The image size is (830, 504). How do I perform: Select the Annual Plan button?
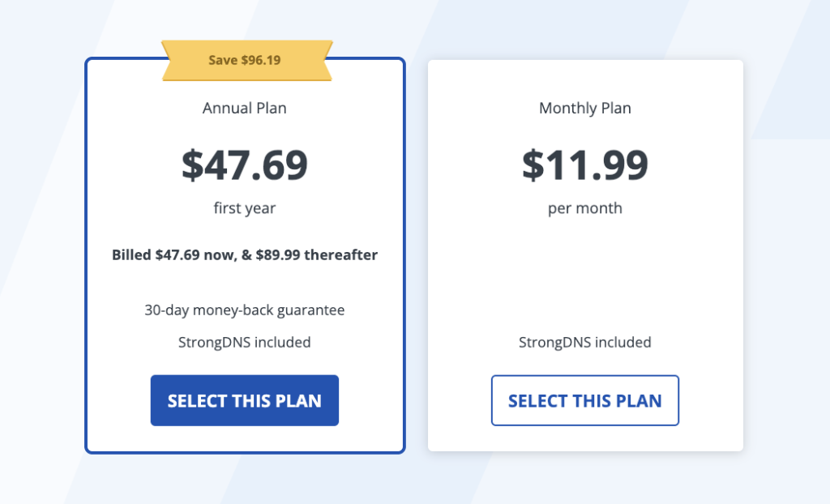pyautogui.click(x=244, y=400)
